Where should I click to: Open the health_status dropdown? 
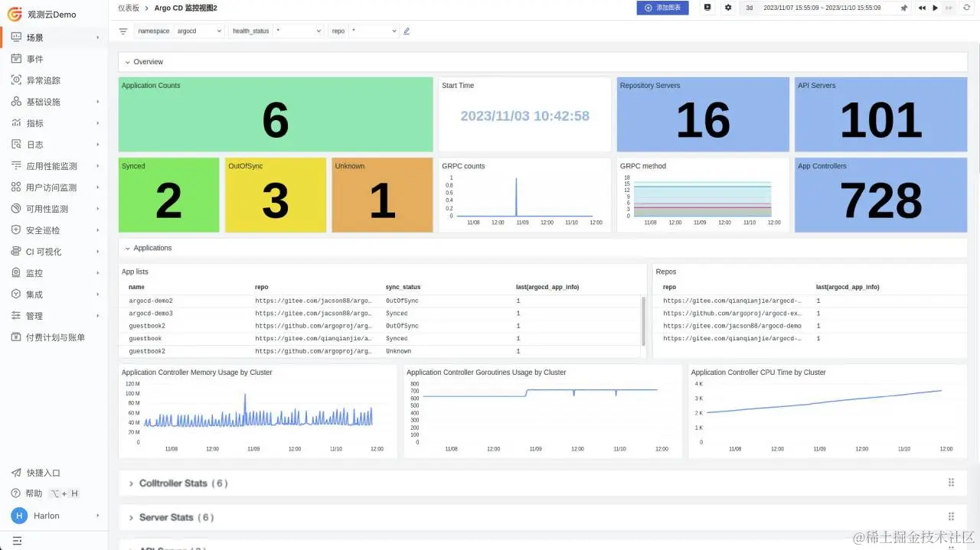(x=299, y=31)
